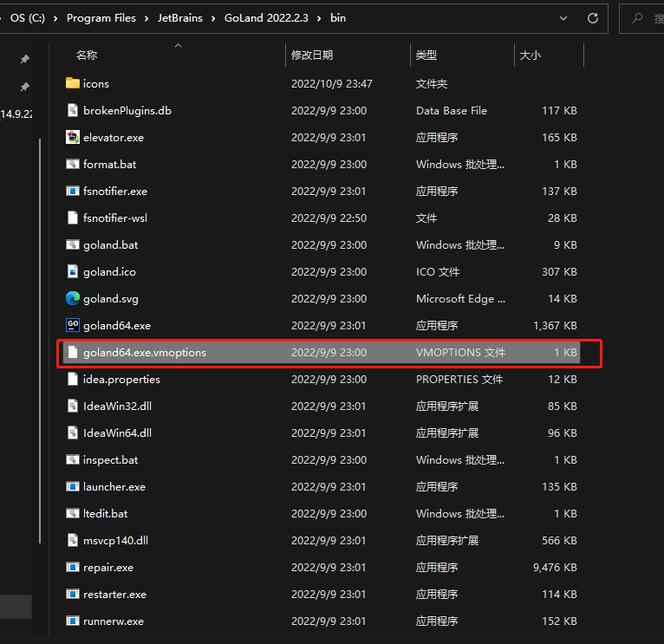Click the goland.ico image icon
The image size is (664, 644).
coord(73,271)
